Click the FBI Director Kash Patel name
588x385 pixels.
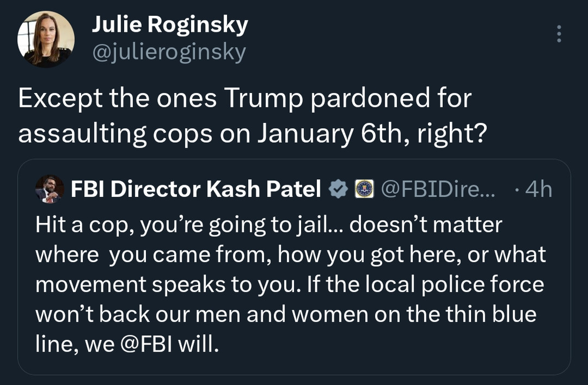pyautogui.click(x=196, y=189)
